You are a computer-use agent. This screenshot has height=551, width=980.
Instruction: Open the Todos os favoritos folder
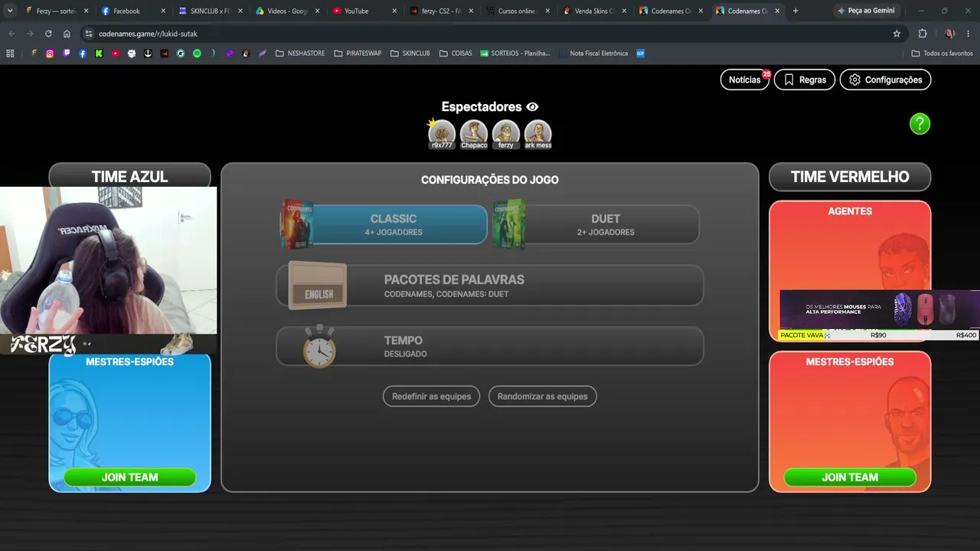[942, 54]
